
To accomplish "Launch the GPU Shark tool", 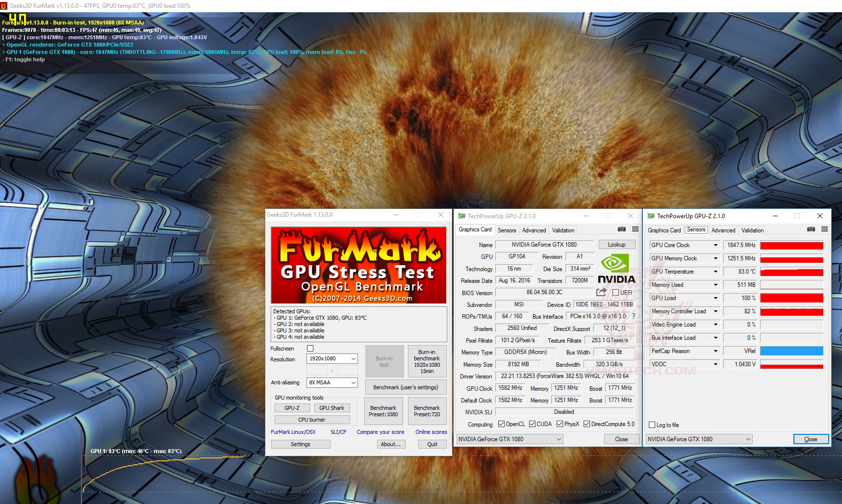I will click(x=332, y=408).
